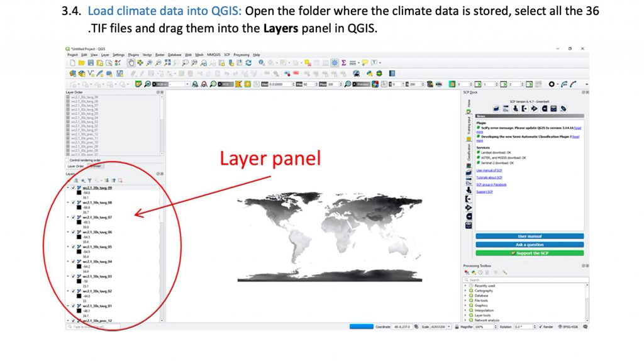This screenshot has height=361, width=644.
Task: Select the Pan Map hand tool
Action: (x=131, y=63)
